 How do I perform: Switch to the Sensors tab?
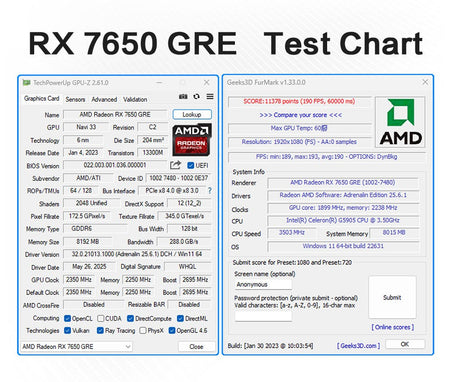coord(75,99)
